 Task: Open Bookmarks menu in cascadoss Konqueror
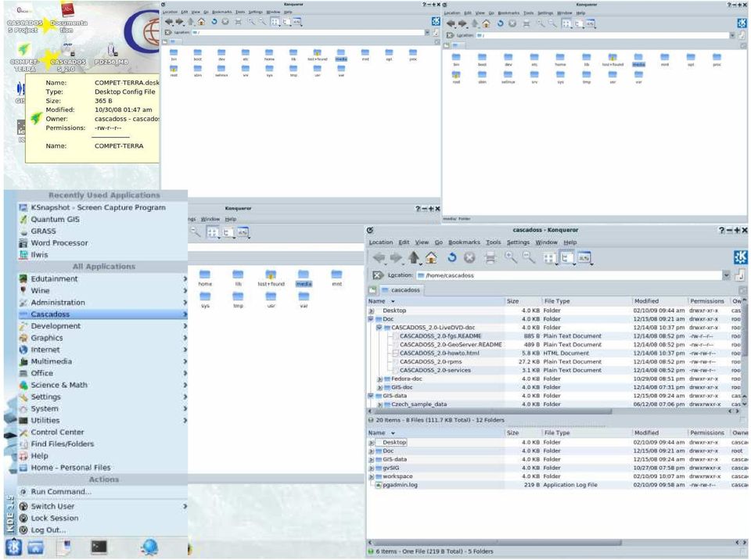pos(464,242)
